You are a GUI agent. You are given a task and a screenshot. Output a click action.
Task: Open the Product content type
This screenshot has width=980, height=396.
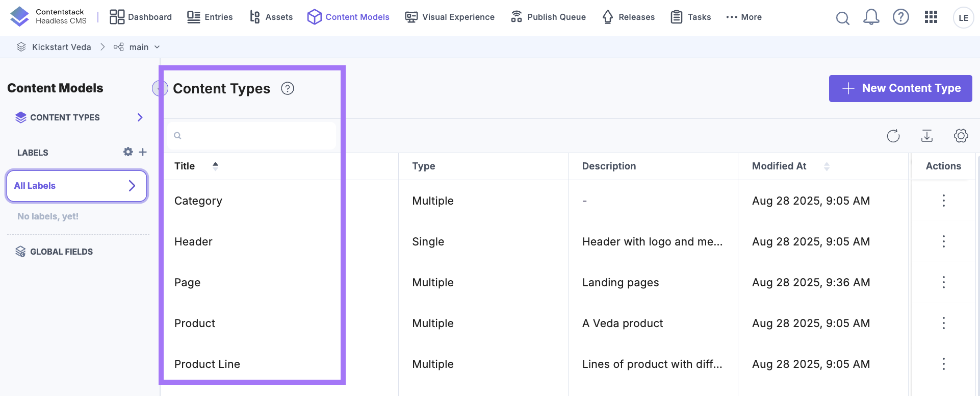click(195, 323)
